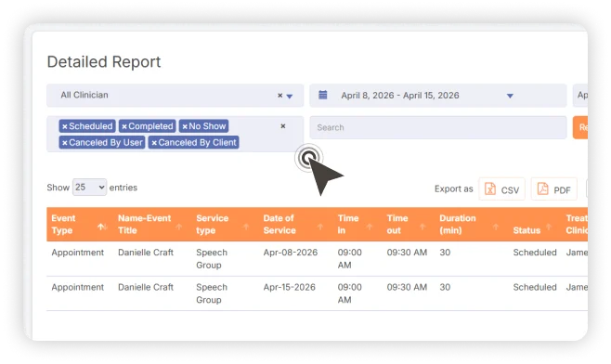Select Apr-15-2026 date cell
611x364 pixels.
[289, 287]
